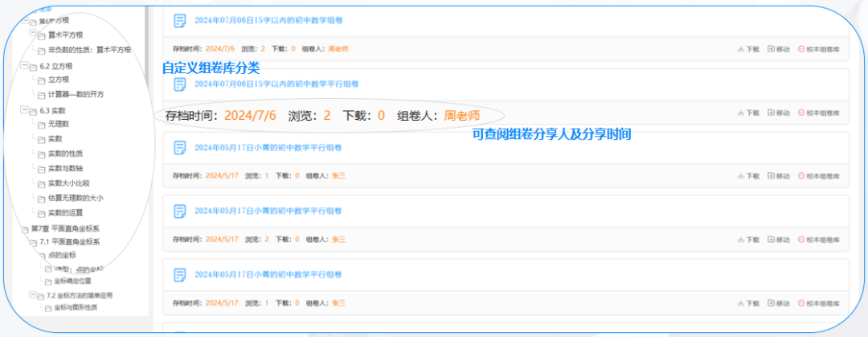Collapse the 6.2 立方根 tree node
The image size is (868, 337).
click(x=23, y=65)
